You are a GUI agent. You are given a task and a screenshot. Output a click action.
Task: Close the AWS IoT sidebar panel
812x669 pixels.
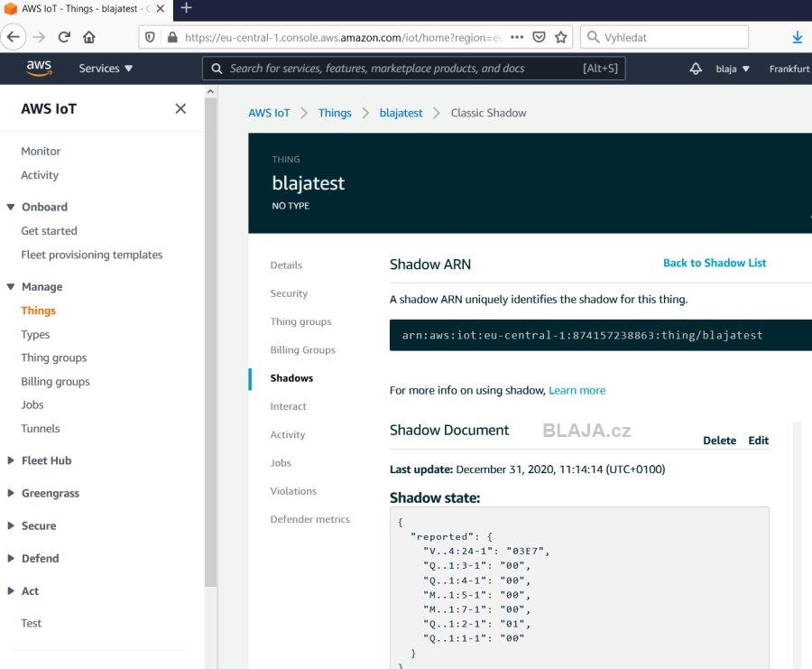tap(180, 108)
